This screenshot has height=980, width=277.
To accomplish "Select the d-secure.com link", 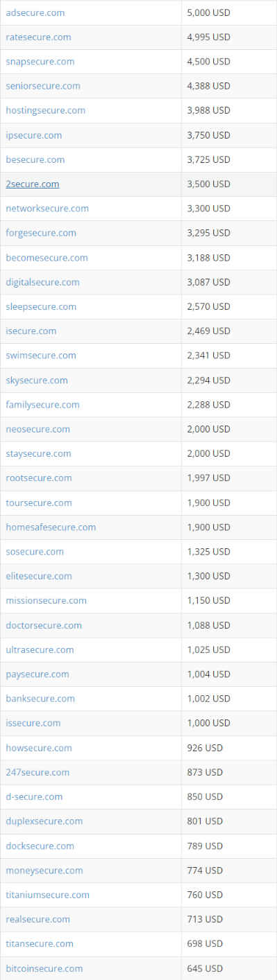I will click(x=34, y=796).
